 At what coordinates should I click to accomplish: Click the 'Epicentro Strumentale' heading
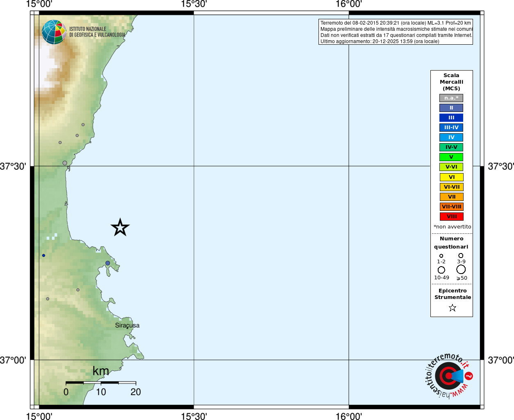tap(453, 294)
